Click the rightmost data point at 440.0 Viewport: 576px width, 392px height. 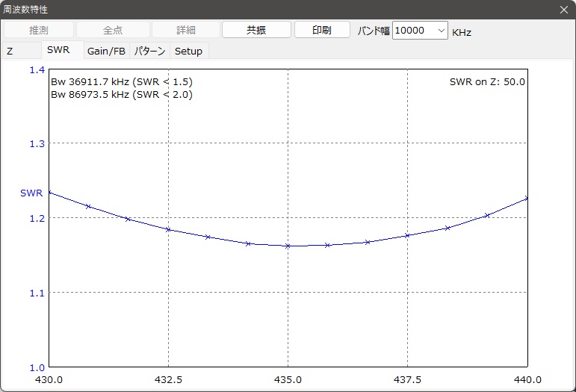click(x=527, y=199)
